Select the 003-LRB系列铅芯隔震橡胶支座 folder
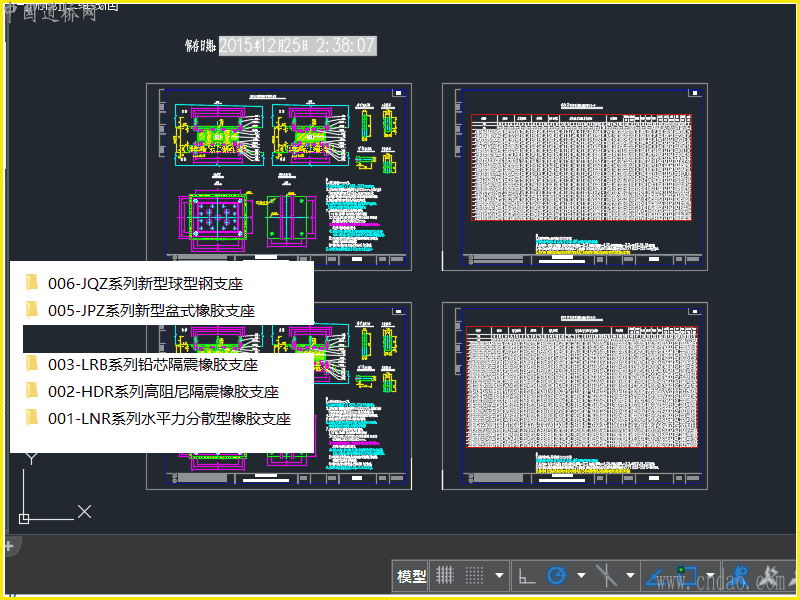The height and width of the screenshot is (600, 800). point(152,365)
